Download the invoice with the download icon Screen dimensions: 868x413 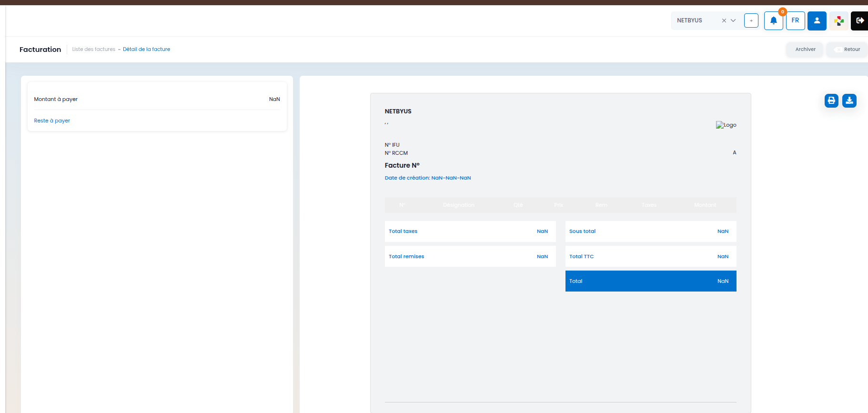pyautogui.click(x=849, y=101)
